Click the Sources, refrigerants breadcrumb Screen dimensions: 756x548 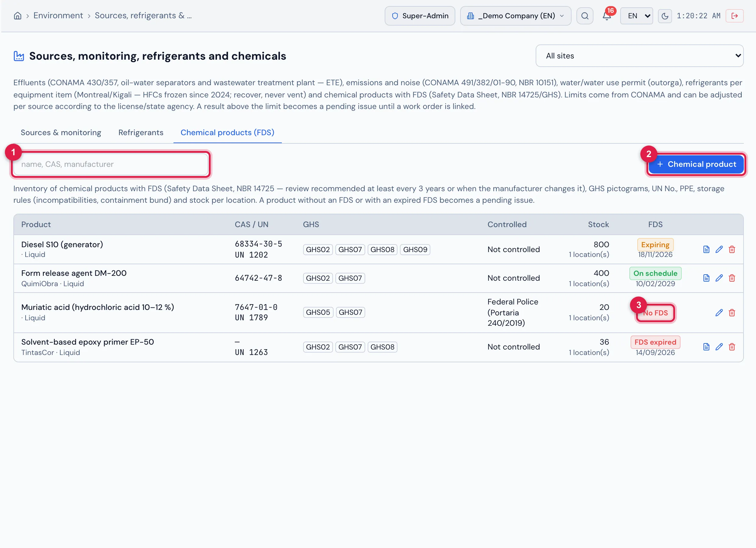[143, 16]
